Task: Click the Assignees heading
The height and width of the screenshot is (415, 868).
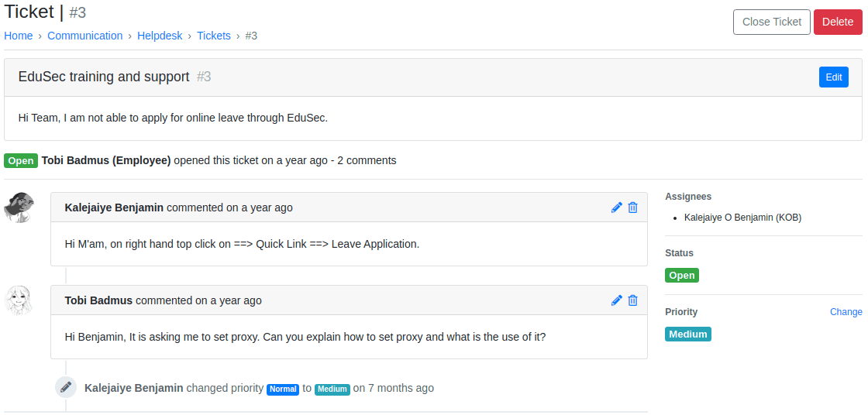Action: 688,197
